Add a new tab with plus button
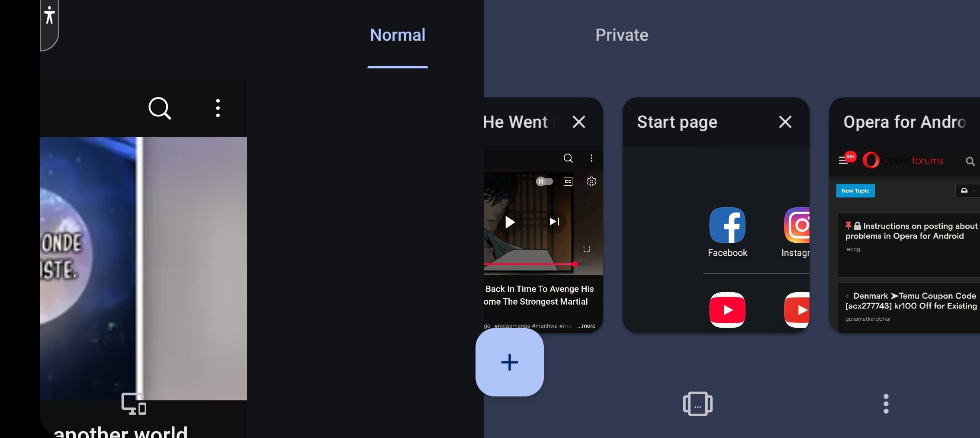The height and width of the screenshot is (438, 980). [x=510, y=362]
